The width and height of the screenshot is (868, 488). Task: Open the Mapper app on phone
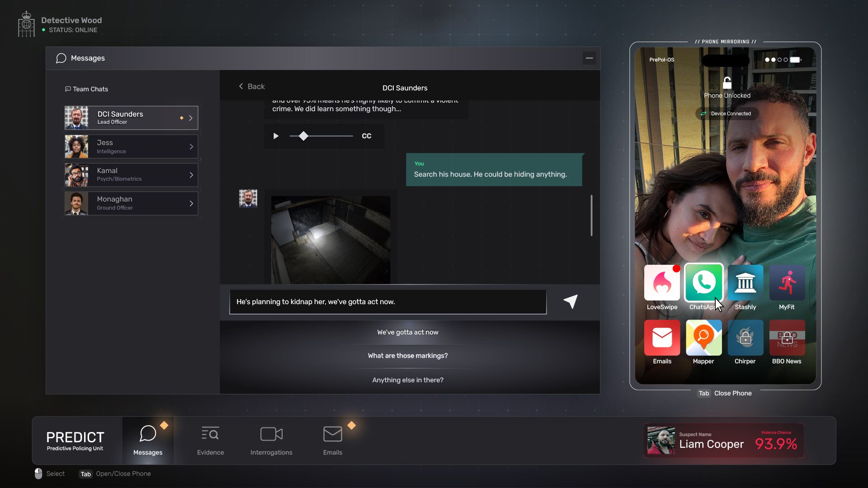[703, 338]
